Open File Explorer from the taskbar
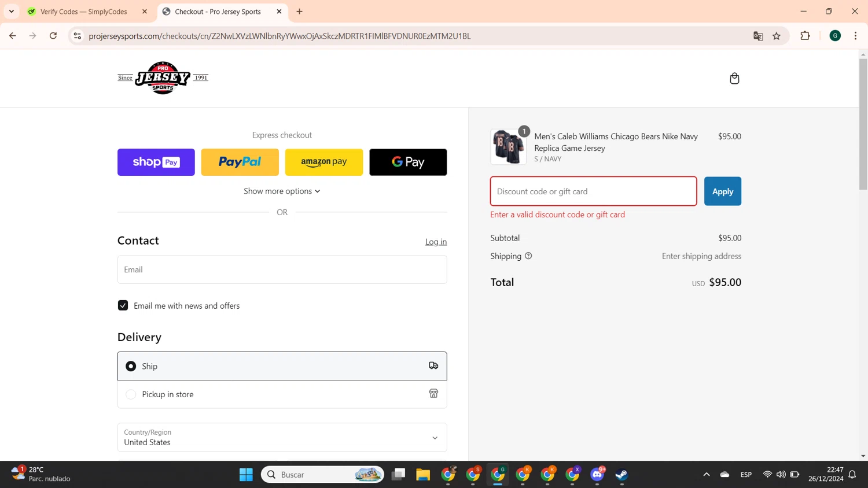 pyautogui.click(x=423, y=475)
